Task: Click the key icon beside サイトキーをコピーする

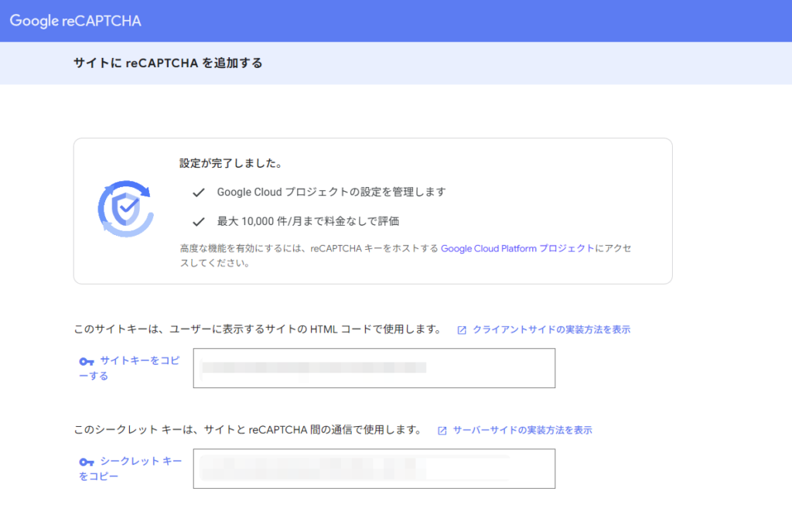Action: [87, 361]
